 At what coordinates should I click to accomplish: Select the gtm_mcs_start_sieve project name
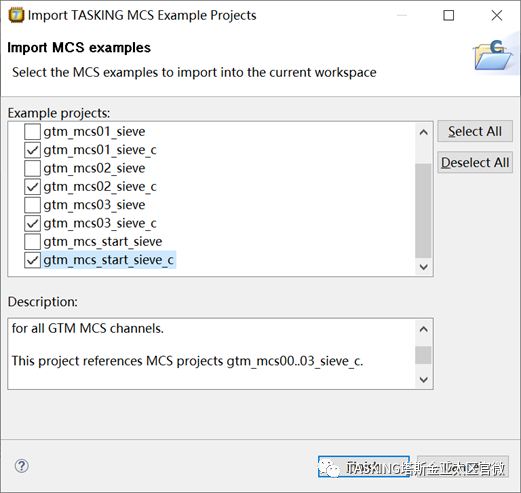pos(103,242)
